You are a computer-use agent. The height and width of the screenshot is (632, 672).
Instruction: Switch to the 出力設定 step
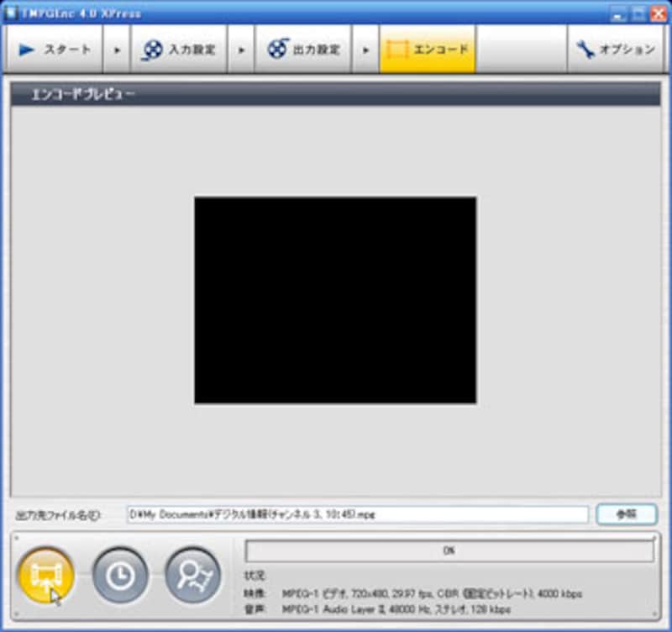(303, 50)
